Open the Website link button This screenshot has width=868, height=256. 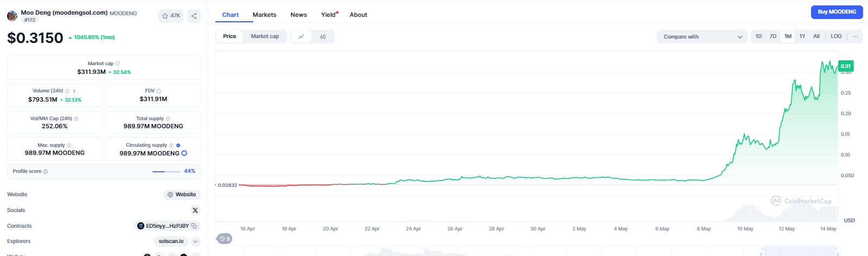point(182,195)
